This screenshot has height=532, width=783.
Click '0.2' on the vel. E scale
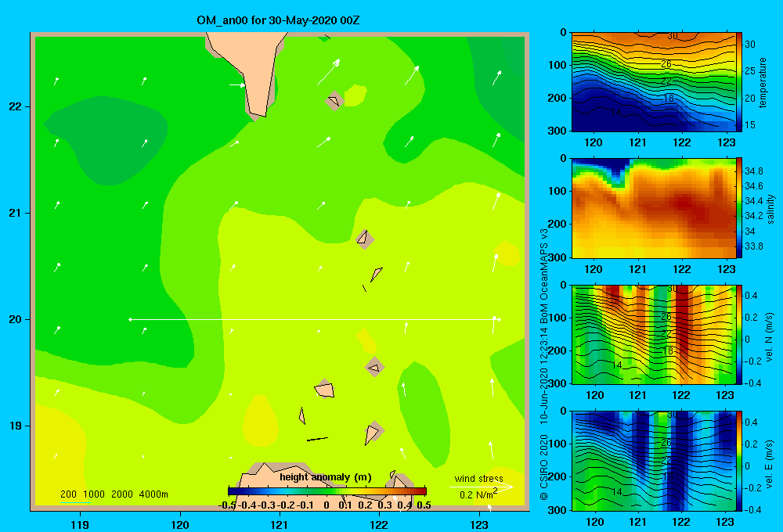tap(751, 444)
